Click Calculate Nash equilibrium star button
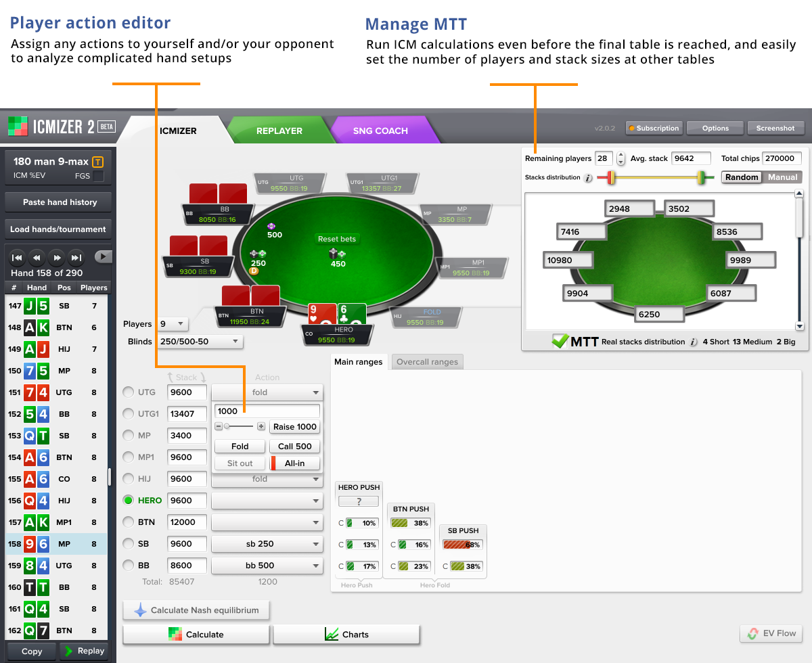 click(196, 610)
